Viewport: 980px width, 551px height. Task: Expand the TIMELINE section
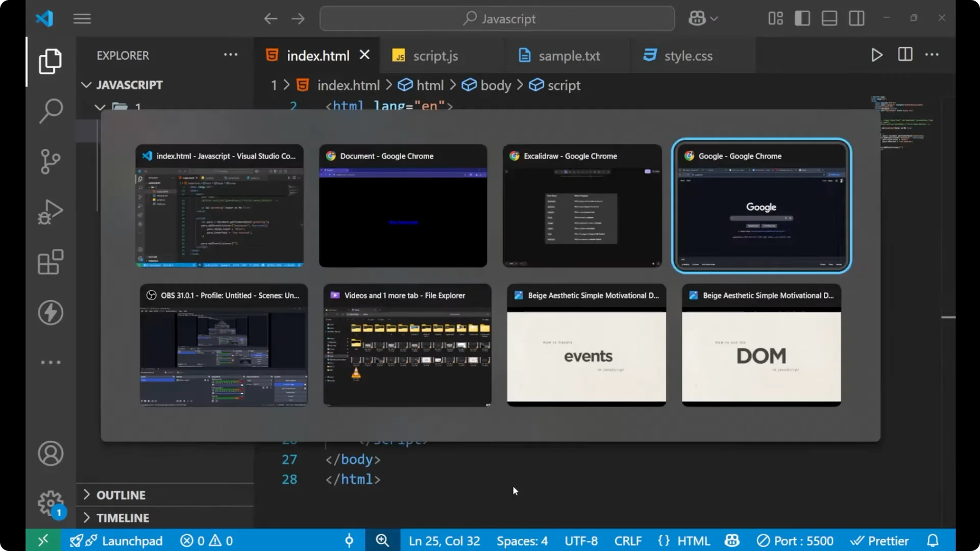(122, 518)
